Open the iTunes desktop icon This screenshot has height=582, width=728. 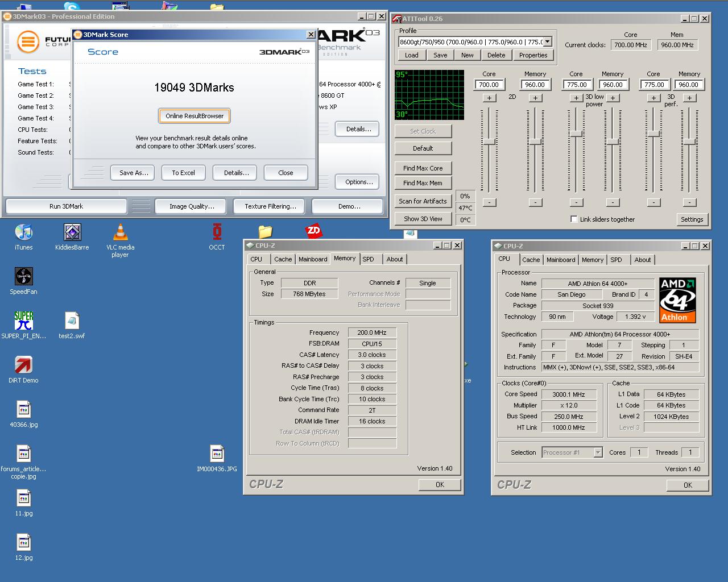click(23, 233)
